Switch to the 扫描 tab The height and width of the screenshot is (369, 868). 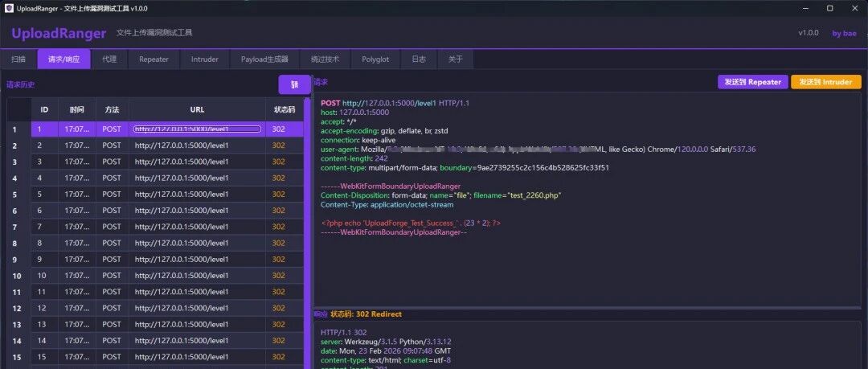click(x=18, y=59)
